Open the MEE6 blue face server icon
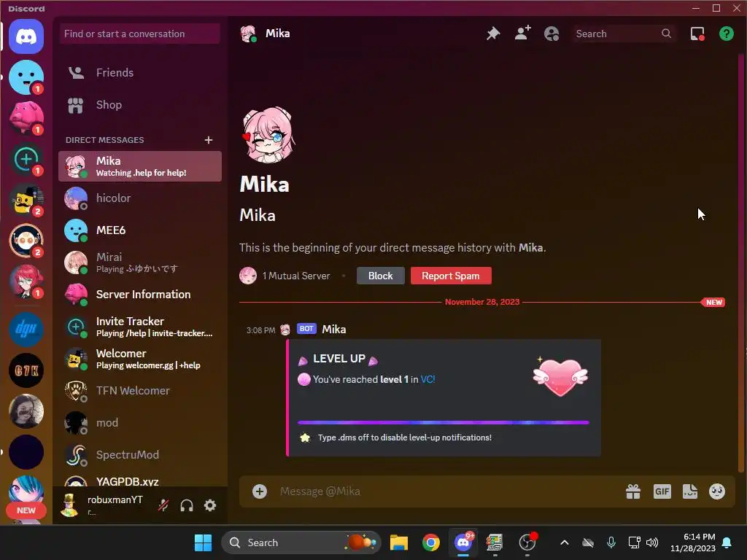The image size is (747, 560). (26, 77)
